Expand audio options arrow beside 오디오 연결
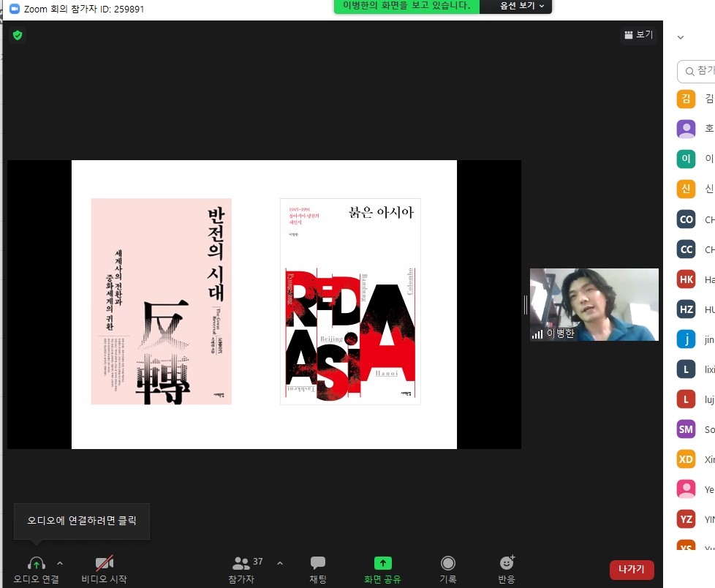Image resolution: width=715 pixels, height=588 pixels. click(60, 563)
